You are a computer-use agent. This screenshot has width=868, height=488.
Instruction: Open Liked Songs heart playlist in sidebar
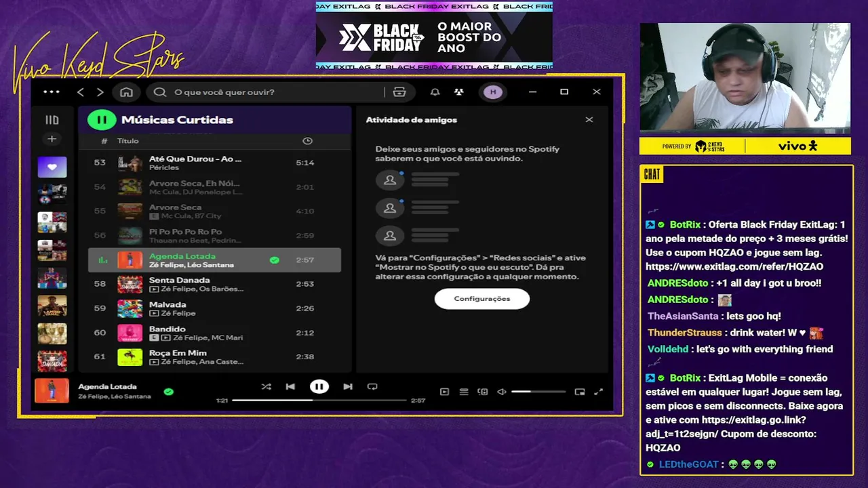(x=52, y=167)
